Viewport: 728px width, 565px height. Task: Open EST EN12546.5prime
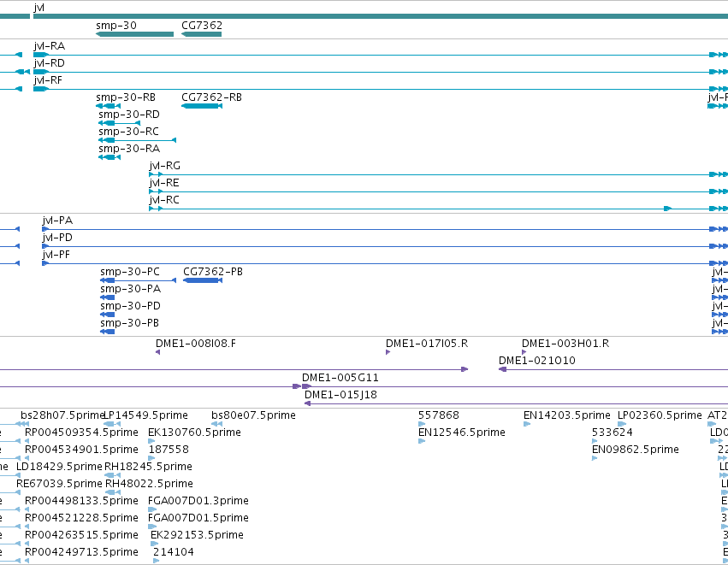pos(461,433)
